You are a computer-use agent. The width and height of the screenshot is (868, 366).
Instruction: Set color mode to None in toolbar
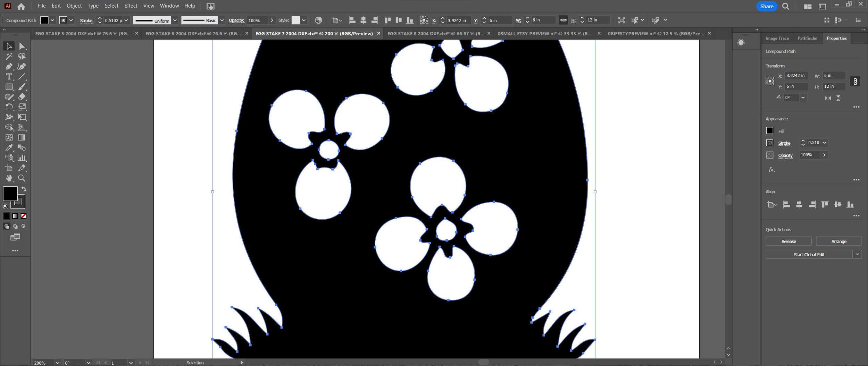tap(24, 216)
